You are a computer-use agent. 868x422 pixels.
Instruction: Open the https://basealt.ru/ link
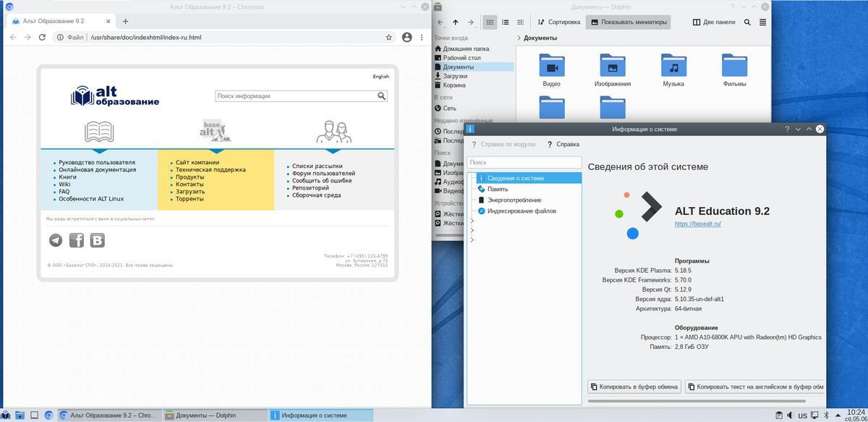[x=698, y=224]
